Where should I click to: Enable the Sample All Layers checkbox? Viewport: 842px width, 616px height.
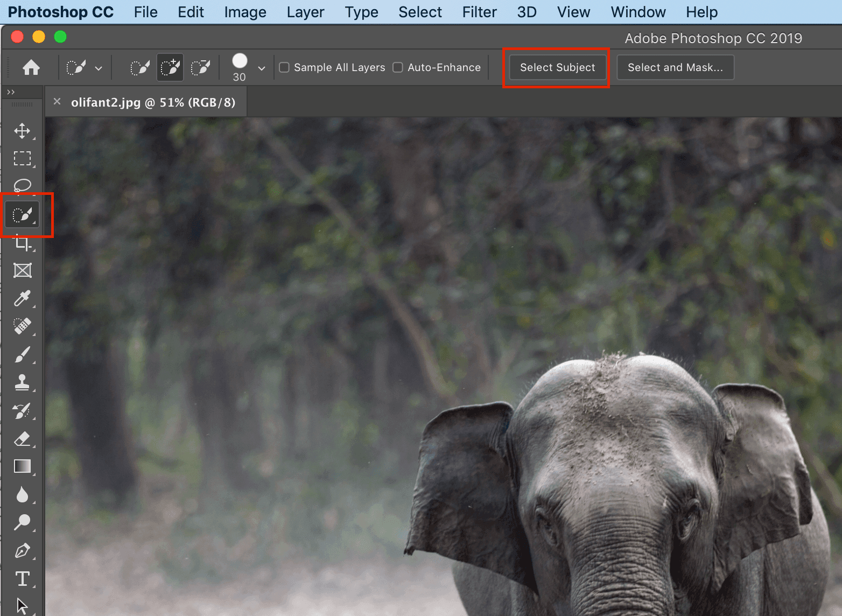tap(284, 67)
